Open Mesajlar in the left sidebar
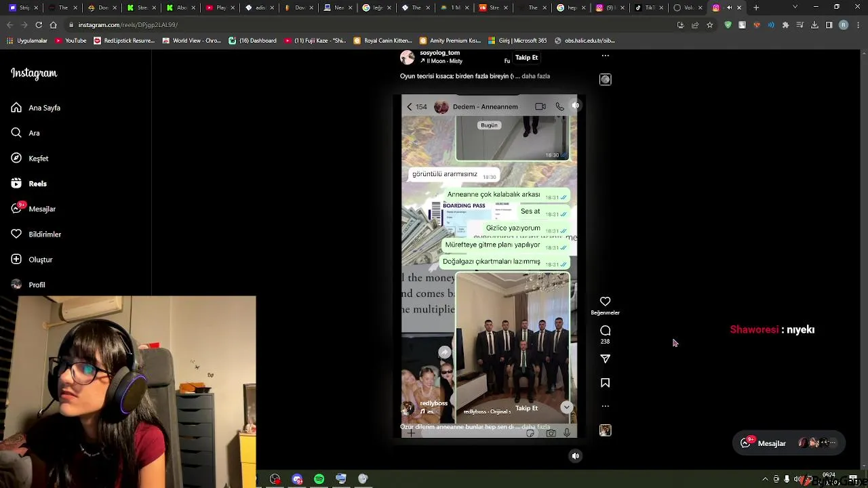Viewport: 868px width, 488px height. [33, 209]
